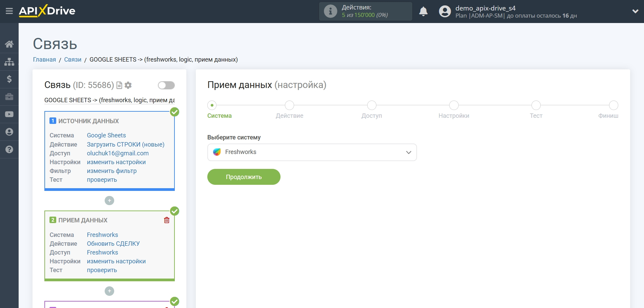Delete the ПРИЕМ ДАННЫХ block with trash icon
This screenshot has height=308, width=644.
pyautogui.click(x=167, y=220)
